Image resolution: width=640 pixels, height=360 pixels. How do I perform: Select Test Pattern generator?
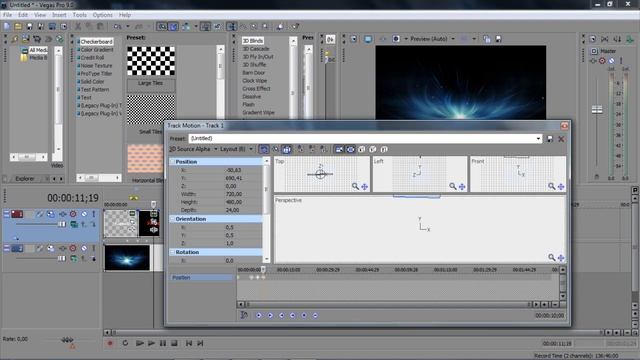95,89
